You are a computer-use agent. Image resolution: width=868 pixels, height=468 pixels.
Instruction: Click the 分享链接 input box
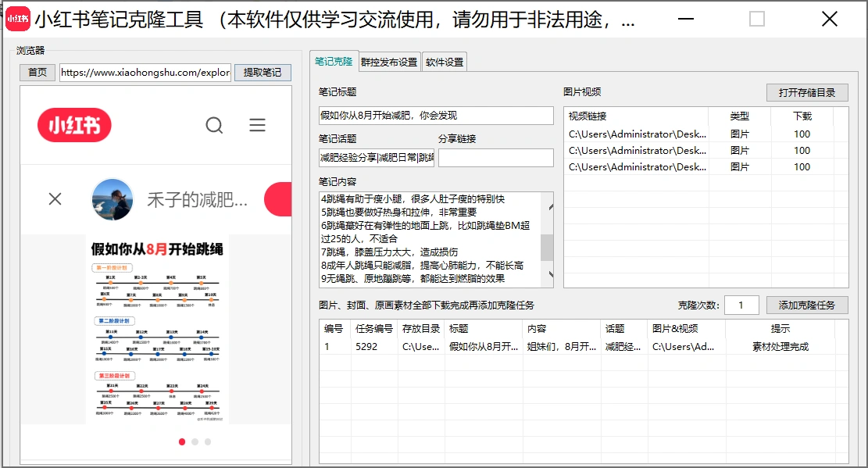[x=495, y=157]
